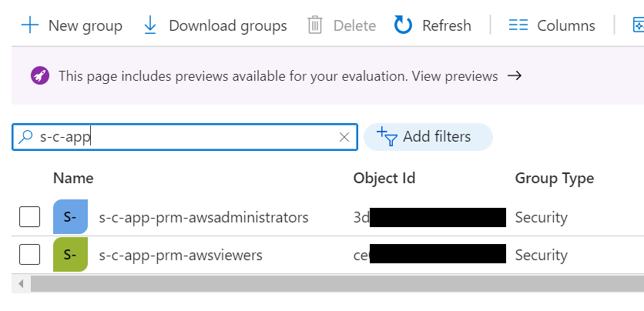The image size is (644, 311).
Task: Click the rocket preview icon in banner
Action: click(40, 75)
